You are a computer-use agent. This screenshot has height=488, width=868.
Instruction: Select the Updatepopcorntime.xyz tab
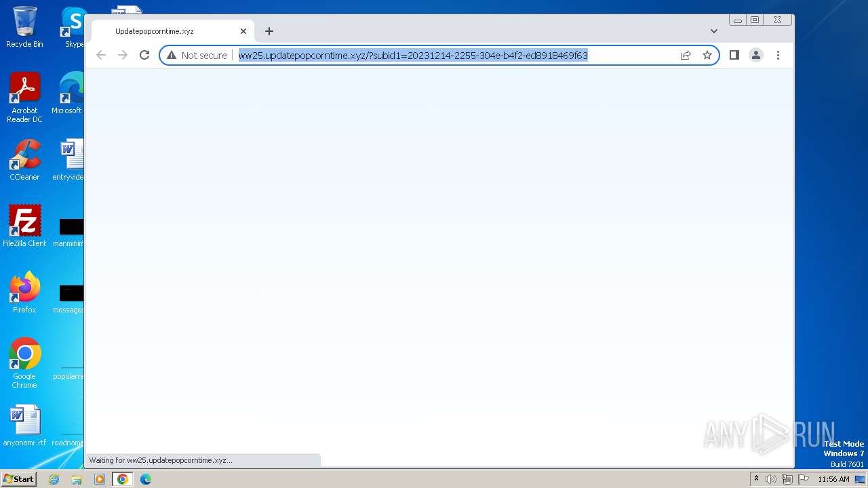(x=173, y=31)
